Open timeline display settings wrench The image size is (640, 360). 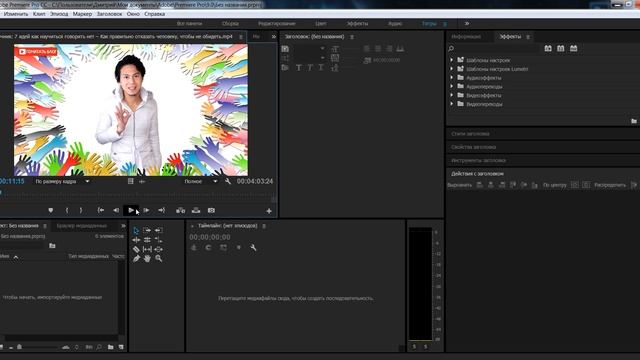[x=253, y=247]
